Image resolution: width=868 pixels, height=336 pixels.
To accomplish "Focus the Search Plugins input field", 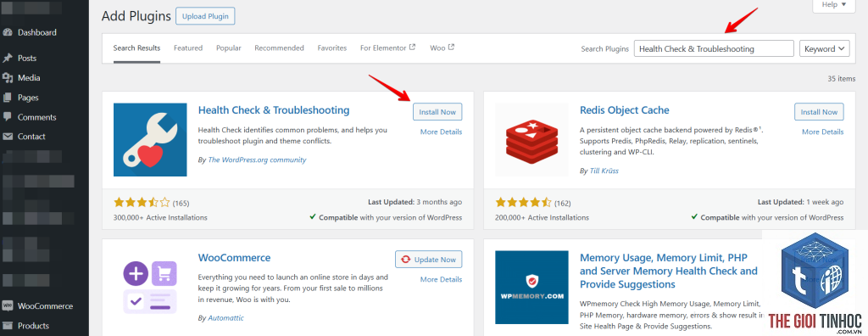I will 714,49.
